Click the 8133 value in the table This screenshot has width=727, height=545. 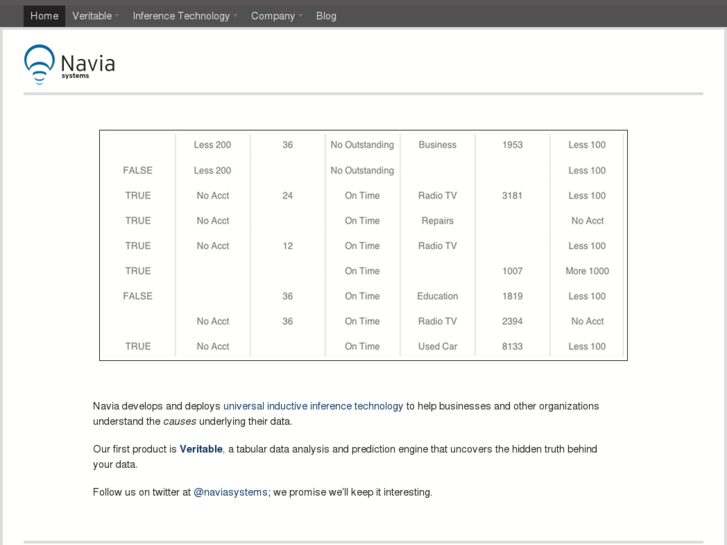coord(512,346)
